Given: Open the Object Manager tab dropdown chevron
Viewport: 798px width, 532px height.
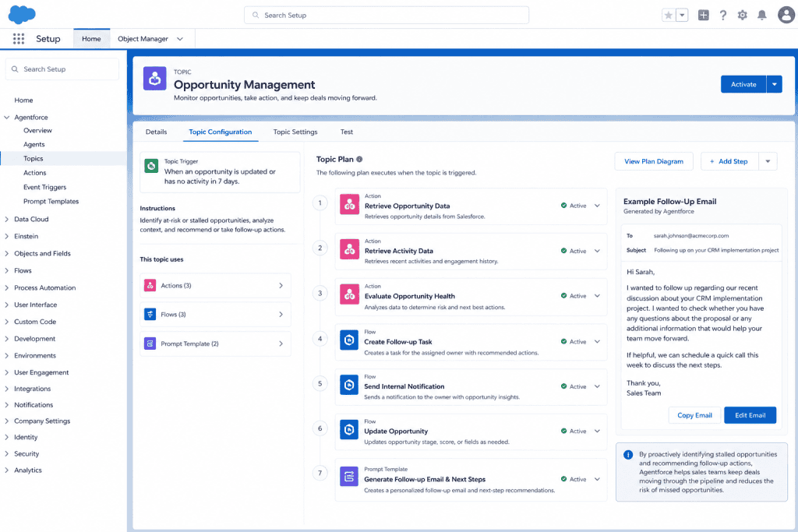Looking at the screenshot, I should point(180,39).
